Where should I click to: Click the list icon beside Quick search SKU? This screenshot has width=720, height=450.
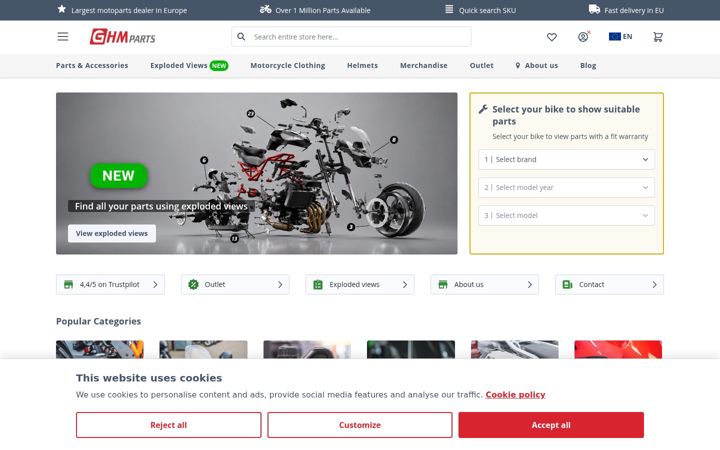pos(449,9)
